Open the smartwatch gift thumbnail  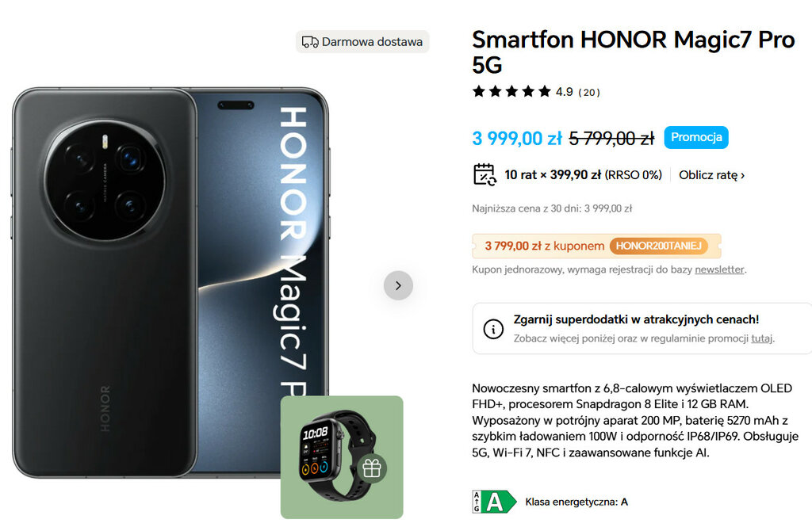click(342, 457)
